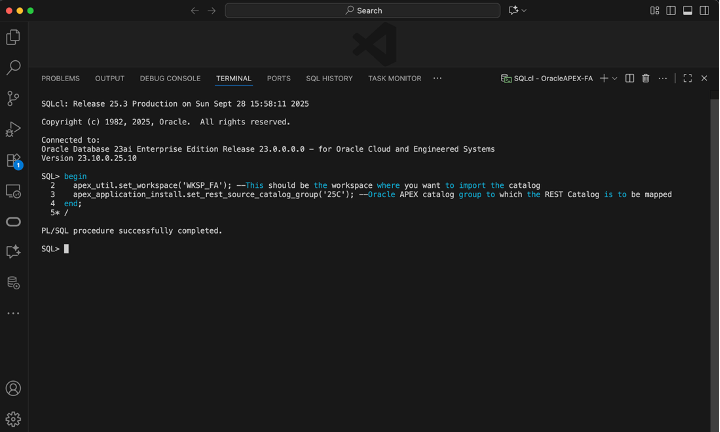
Task: Open Run and Debug view
Action: click(13, 129)
